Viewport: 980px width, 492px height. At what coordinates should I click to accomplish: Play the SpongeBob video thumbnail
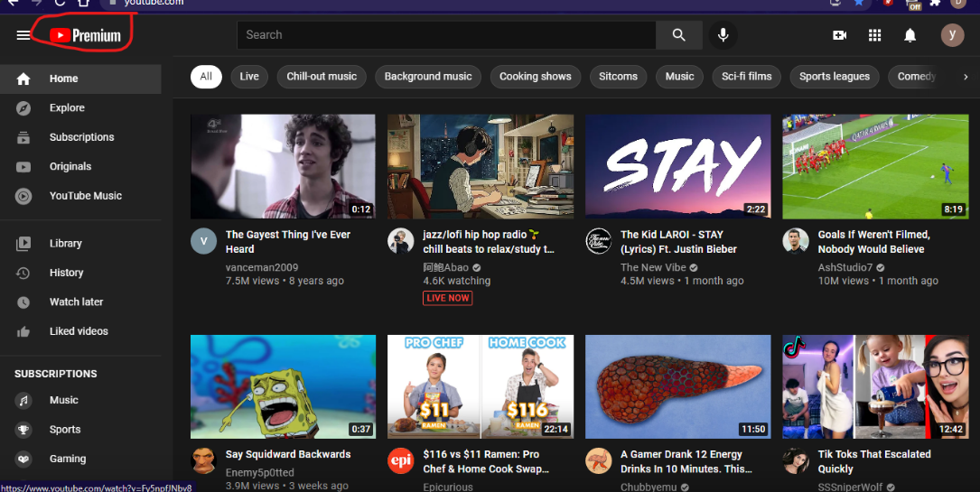(283, 386)
